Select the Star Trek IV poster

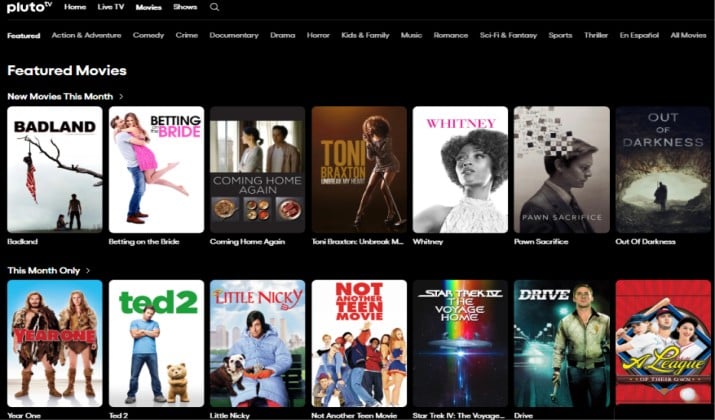coord(461,343)
